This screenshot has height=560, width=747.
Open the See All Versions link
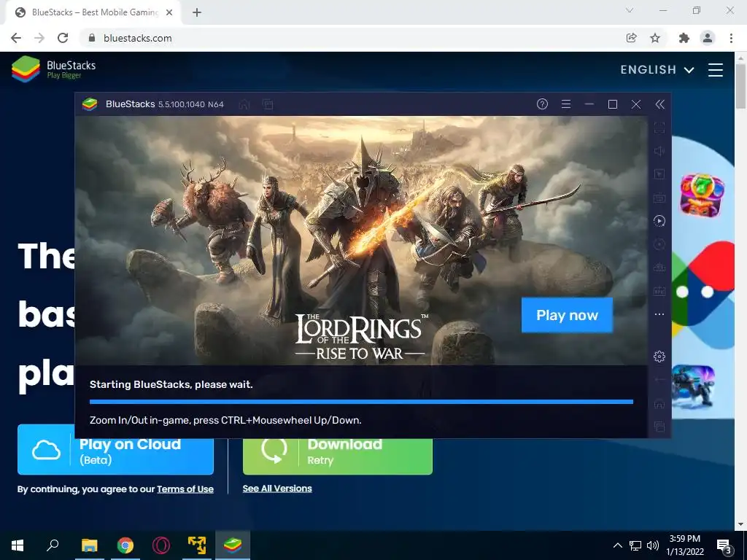pyautogui.click(x=277, y=488)
